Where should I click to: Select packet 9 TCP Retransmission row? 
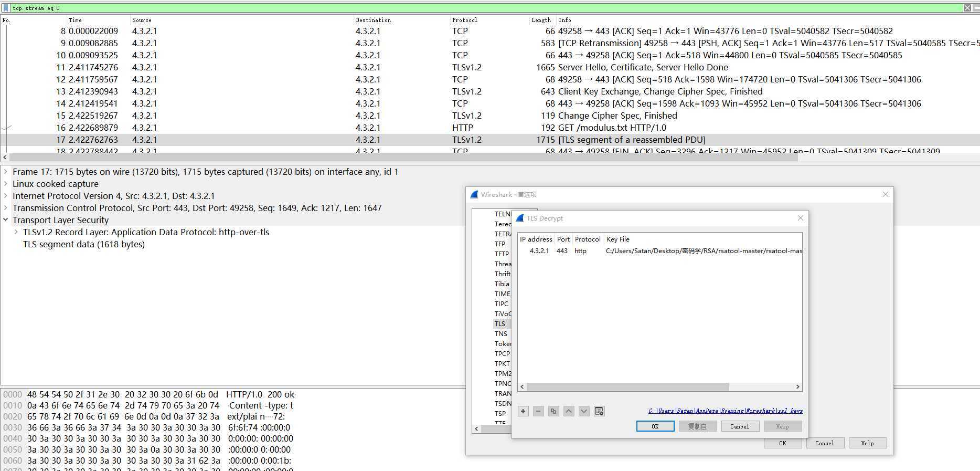coord(490,43)
